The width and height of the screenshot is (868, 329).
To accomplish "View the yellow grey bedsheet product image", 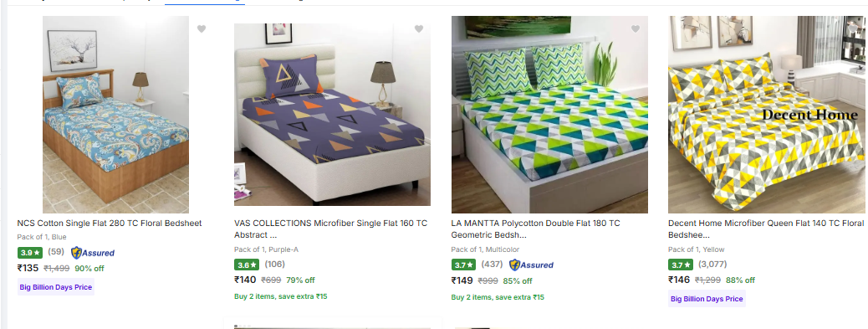I will (766, 115).
